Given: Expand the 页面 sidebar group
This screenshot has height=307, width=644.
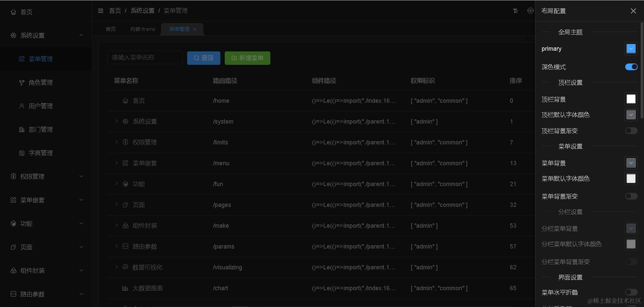Looking at the screenshot, I should pos(81,247).
